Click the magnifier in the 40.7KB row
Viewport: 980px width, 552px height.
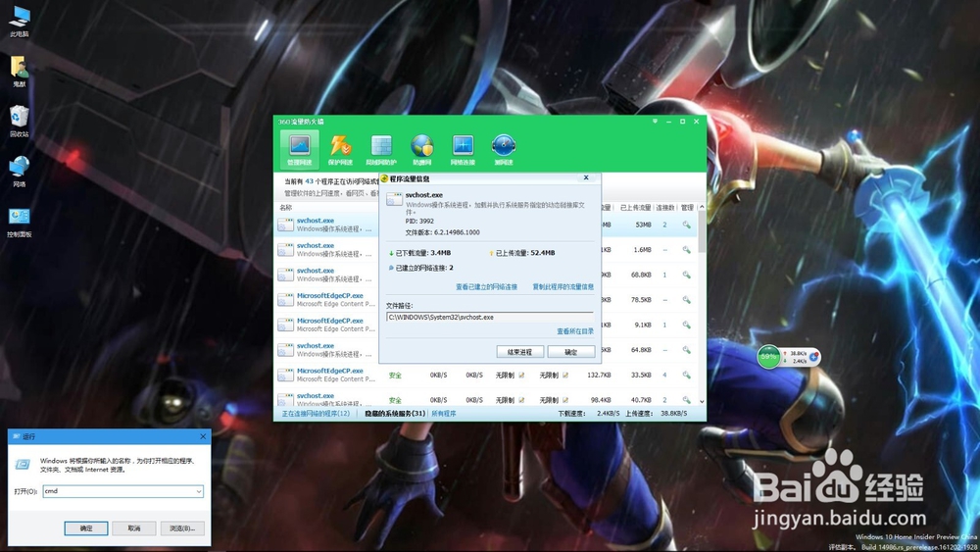[x=686, y=399]
